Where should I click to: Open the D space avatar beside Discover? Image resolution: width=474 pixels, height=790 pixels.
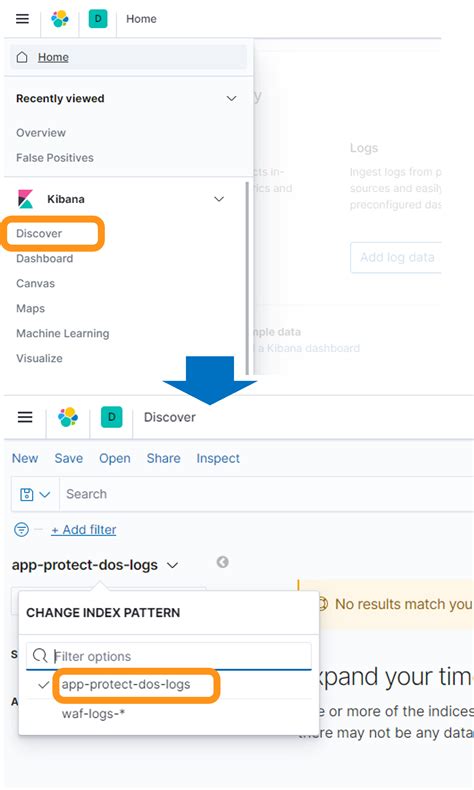(111, 417)
